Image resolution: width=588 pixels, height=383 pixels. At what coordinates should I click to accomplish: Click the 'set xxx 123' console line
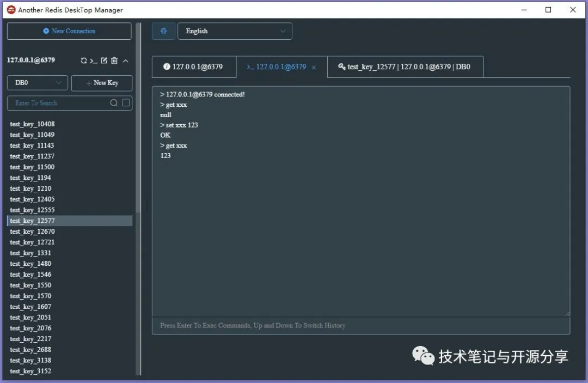[x=179, y=125]
